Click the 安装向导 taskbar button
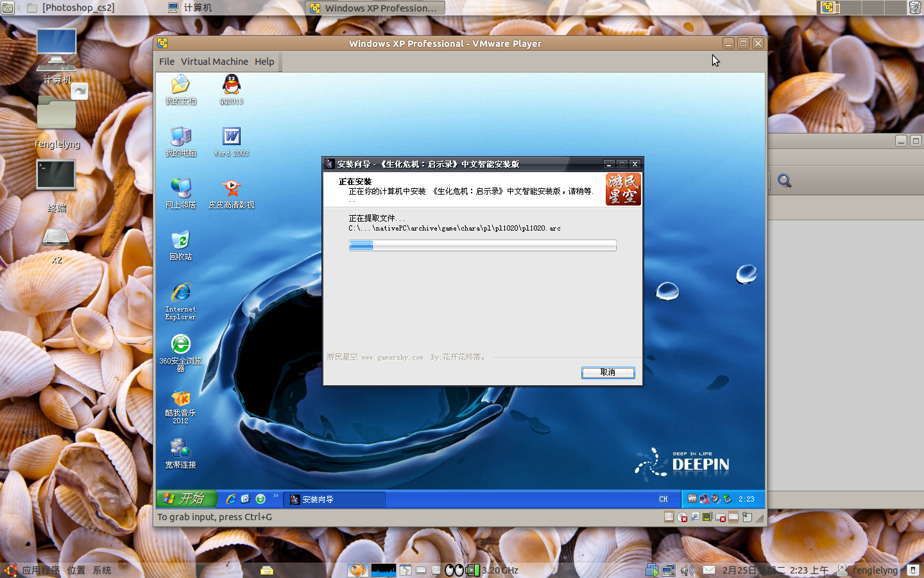Image resolution: width=924 pixels, height=578 pixels. (334, 499)
